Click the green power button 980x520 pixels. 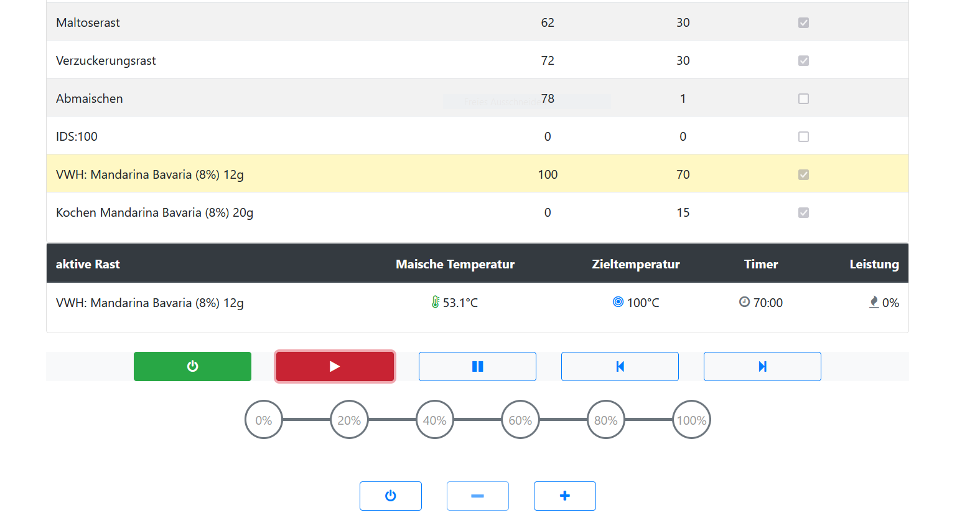coord(192,366)
